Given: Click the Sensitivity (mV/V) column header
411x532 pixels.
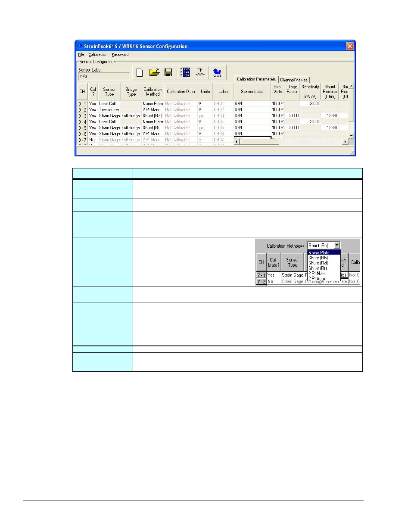Looking at the screenshot, I should coord(310,92).
